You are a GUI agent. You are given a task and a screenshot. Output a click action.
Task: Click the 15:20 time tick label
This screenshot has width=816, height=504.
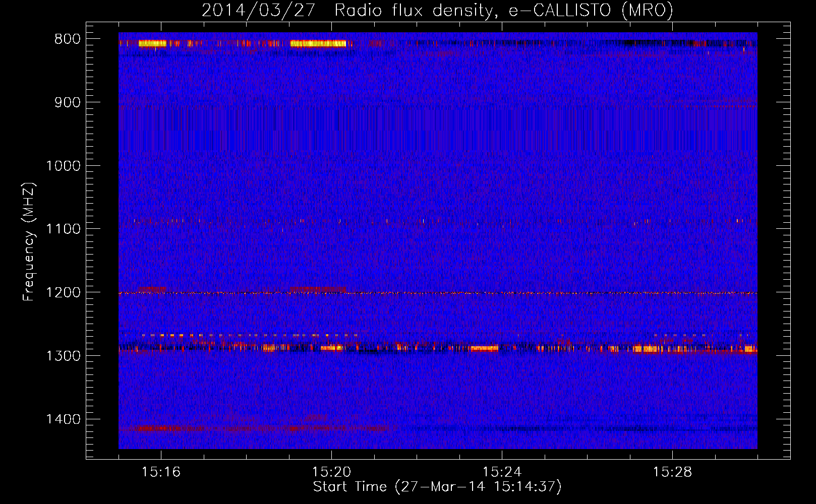click(x=331, y=472)
